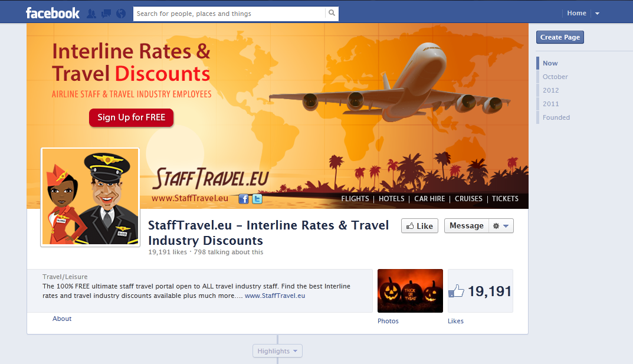Viewport: 633px width, 364px height.
Task: Go to Home in top bar
Action: [576, 14]
